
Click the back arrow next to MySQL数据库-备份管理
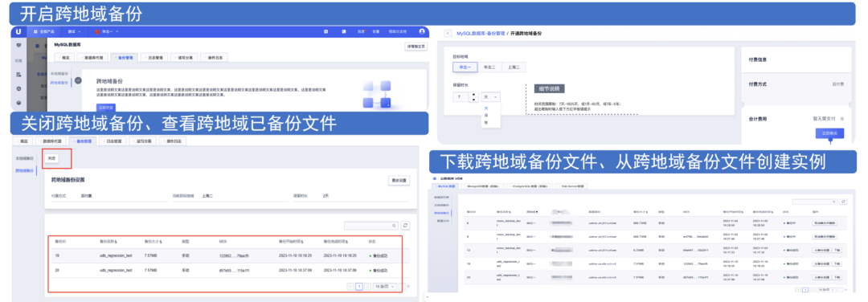click(x=448, y=33)
